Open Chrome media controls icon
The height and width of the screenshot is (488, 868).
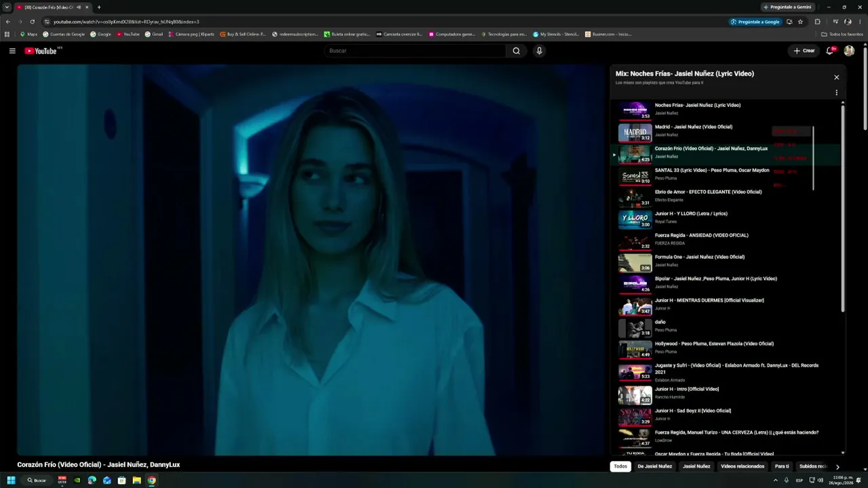pyautogui.click(x=835, y=22)
